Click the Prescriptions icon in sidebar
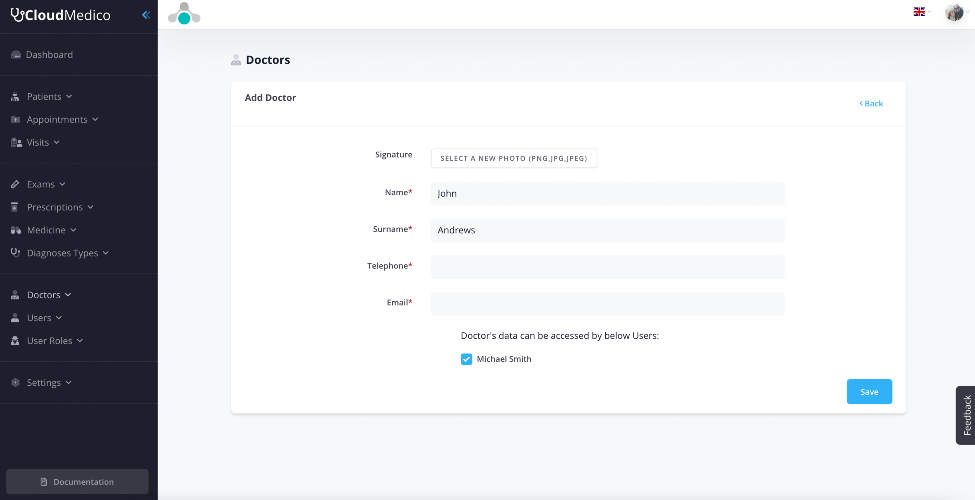Image resolution: width=975 pixels, height=500 pixels. click(16, 207)
